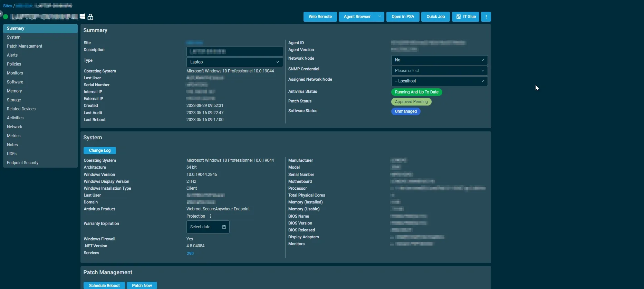Open Memory in the sidebar

(x=40, y=91)
